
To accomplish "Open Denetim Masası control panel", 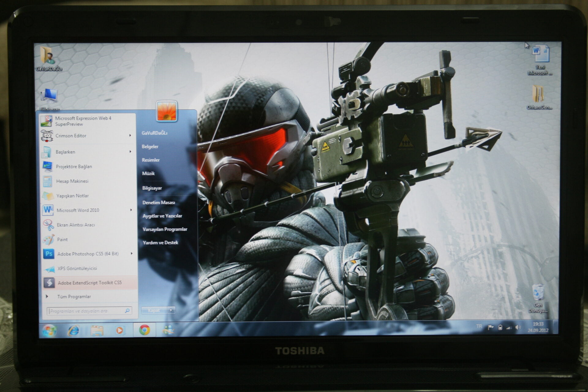I will [x=159, y=202].
